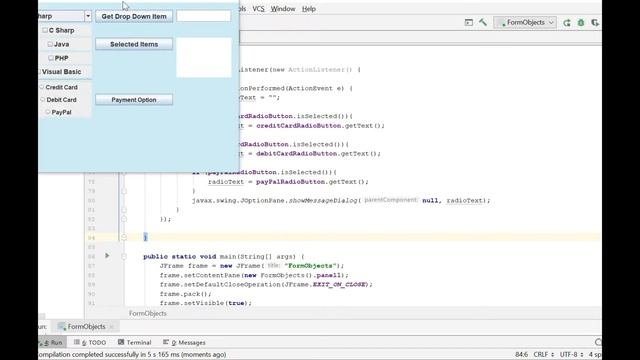Select the Debit Card radio button

click(x=42, y=100)
